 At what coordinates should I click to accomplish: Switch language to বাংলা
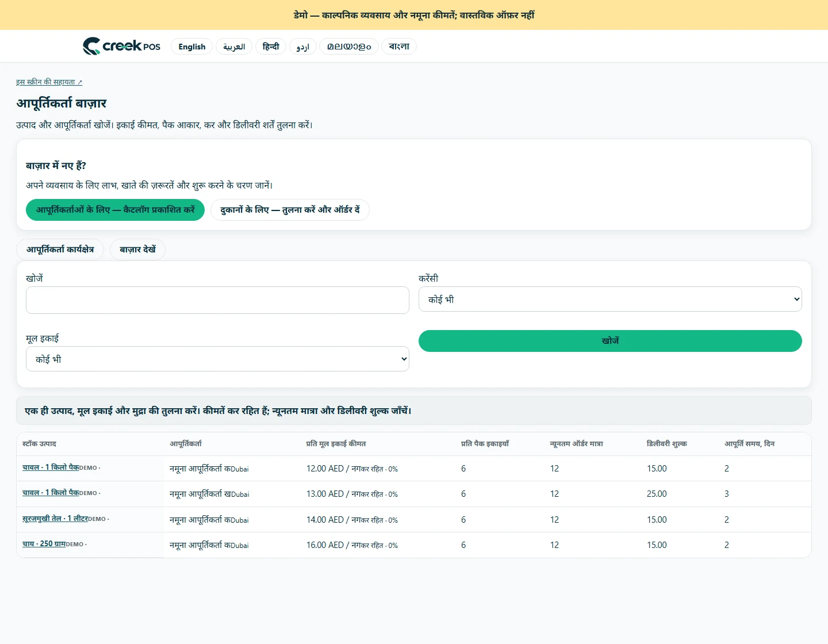tap(399, 47)
